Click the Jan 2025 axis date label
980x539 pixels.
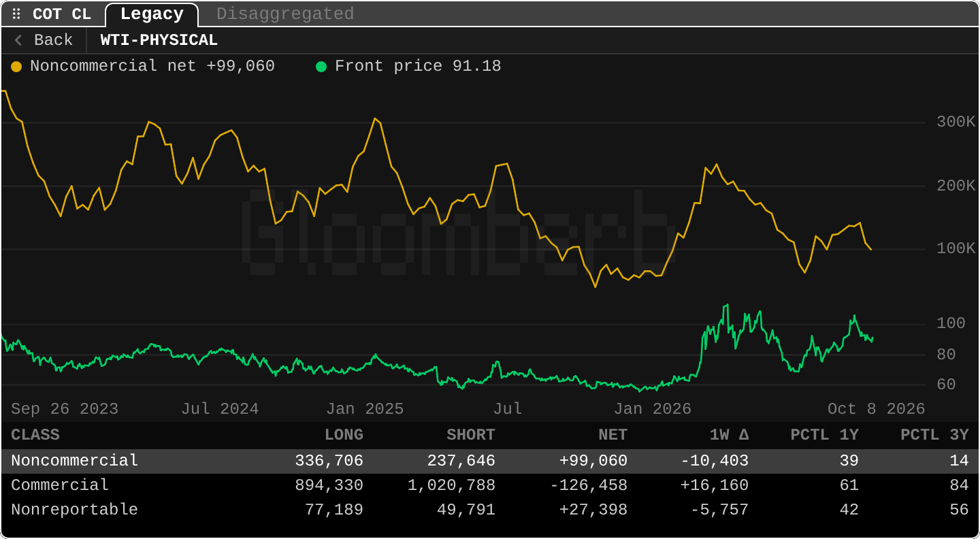click(365, 409)
